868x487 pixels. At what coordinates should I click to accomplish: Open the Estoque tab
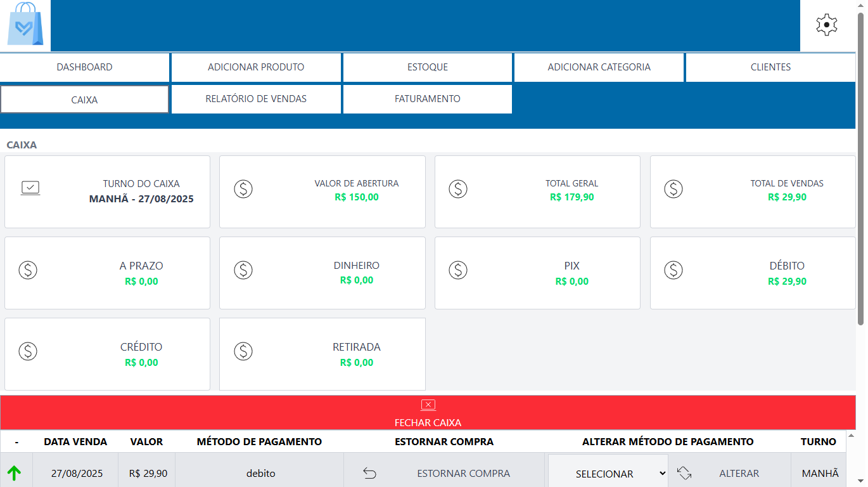tap(428, 67)
